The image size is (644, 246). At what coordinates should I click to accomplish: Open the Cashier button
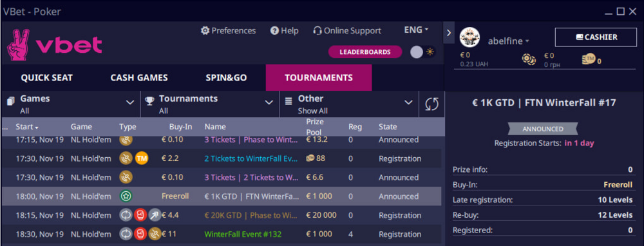pyautogui.click(x=596, y=37)
